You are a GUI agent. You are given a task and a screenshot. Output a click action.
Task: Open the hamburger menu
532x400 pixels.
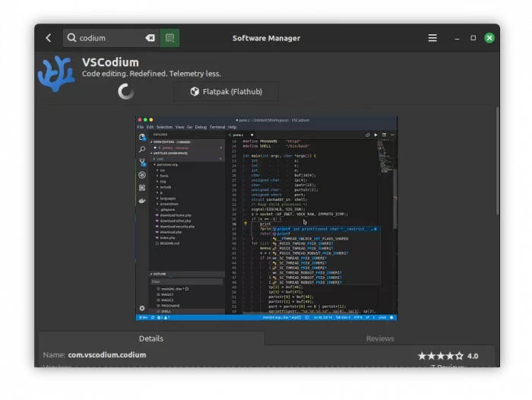pos(432,38)
